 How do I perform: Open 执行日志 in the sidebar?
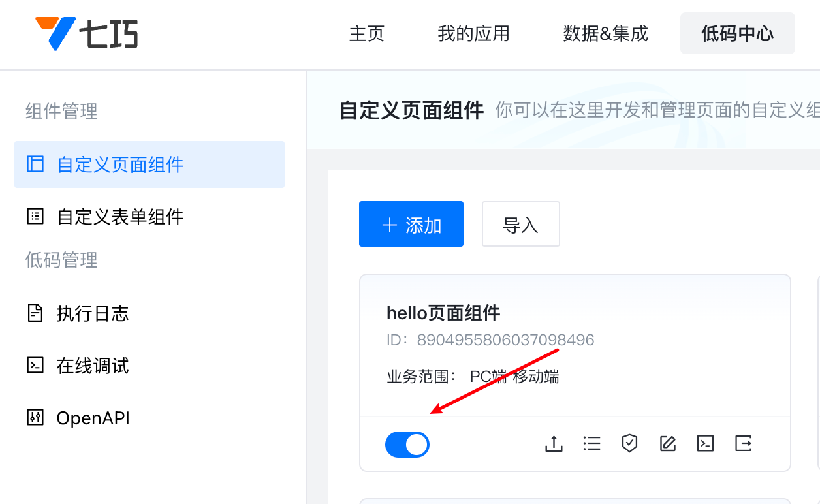[x=150, y=313]
